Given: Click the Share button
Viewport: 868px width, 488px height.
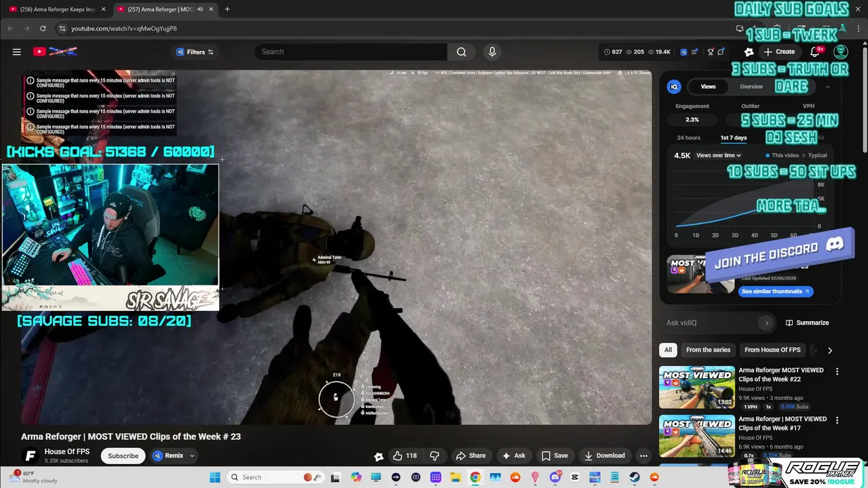Looking at the screenshot, I should pos(471,455).
